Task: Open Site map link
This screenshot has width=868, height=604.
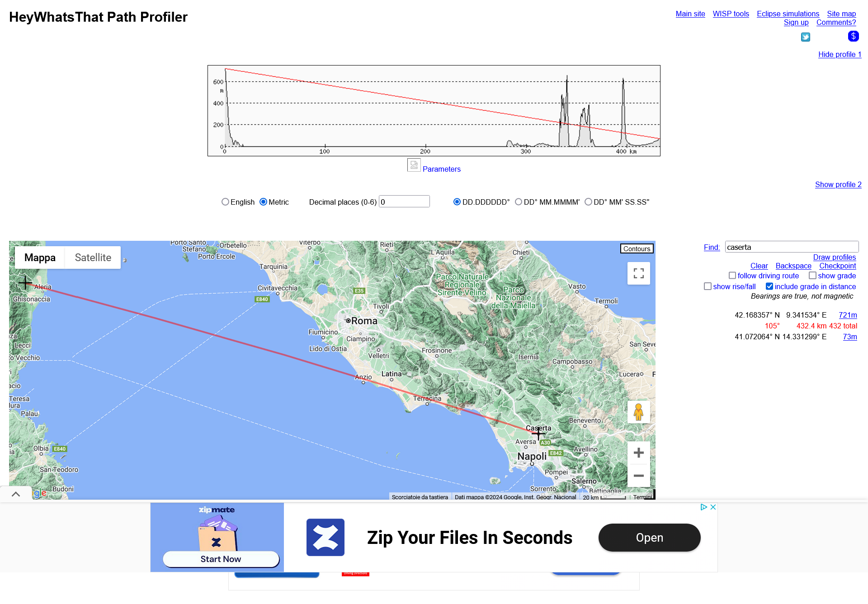Action: 841,14
